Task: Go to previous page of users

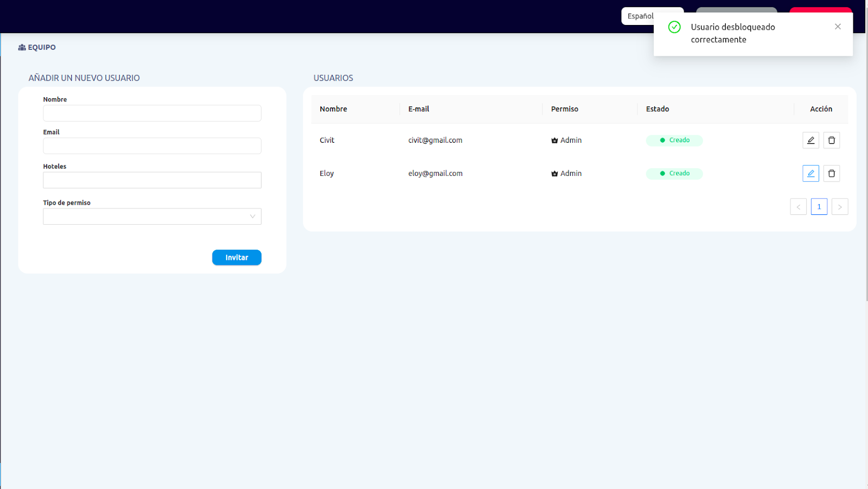Action: pyautogui.click(x=798, y=207)
